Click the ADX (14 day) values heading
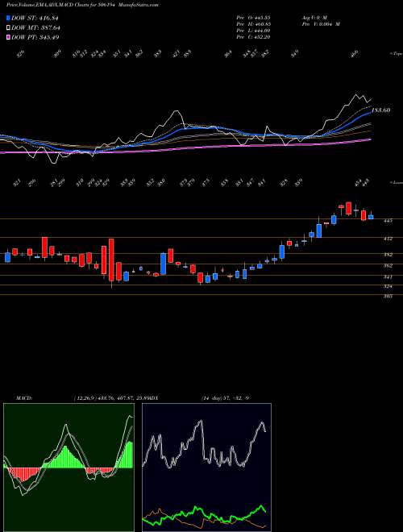 [x=225, y=397]
